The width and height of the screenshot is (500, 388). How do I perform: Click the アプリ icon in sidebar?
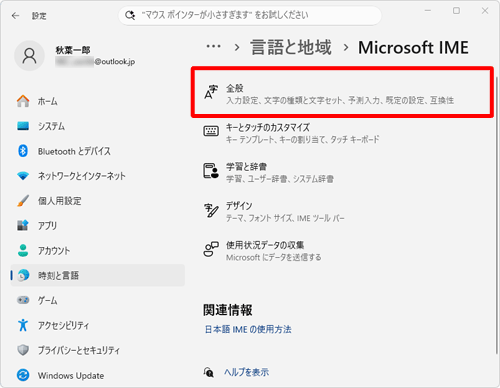[23, 226]
